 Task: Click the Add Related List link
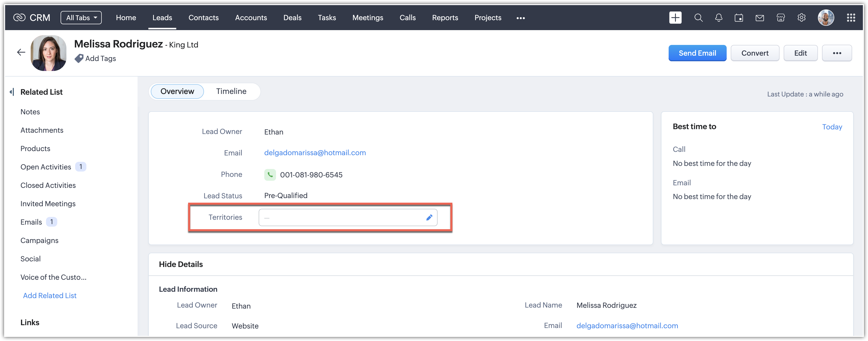click(x=50, y=295)
